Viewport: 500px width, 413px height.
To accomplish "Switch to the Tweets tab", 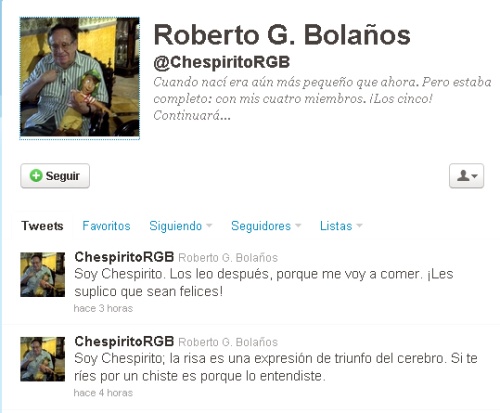I will [x=42, y=226].
